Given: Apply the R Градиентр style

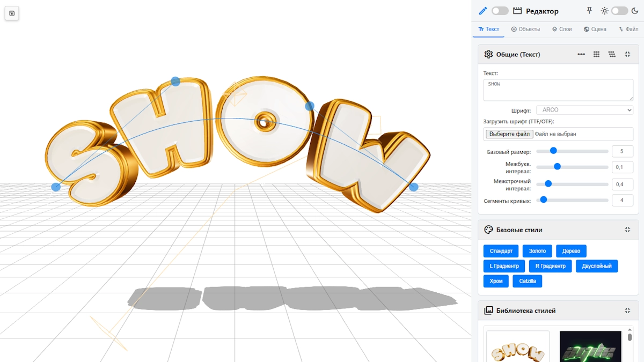Looking at the screenshot, I should 550,266.
